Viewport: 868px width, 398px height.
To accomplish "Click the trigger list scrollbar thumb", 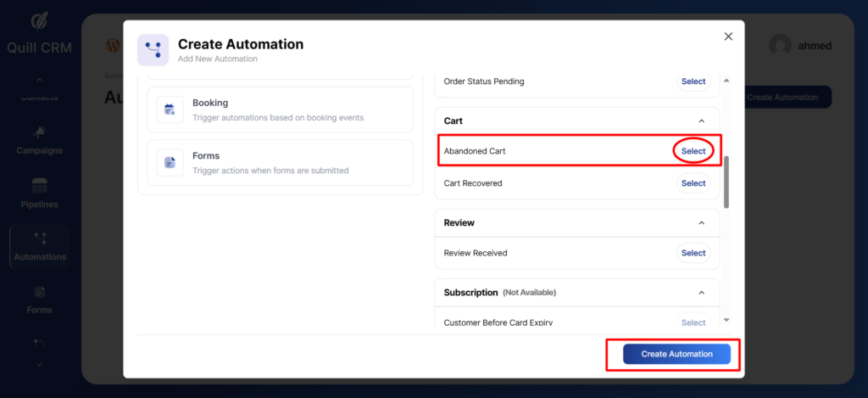I will 726,181.
